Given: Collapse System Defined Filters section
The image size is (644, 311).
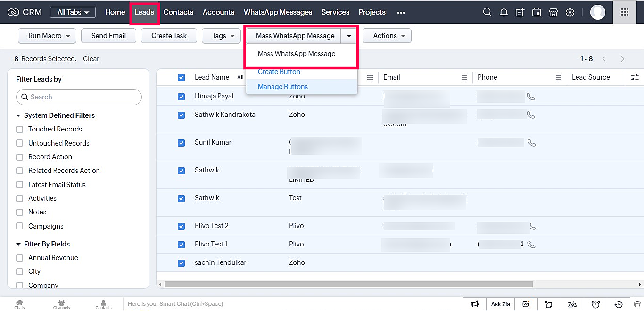Looking at the screenshot, I should [19, 115].
